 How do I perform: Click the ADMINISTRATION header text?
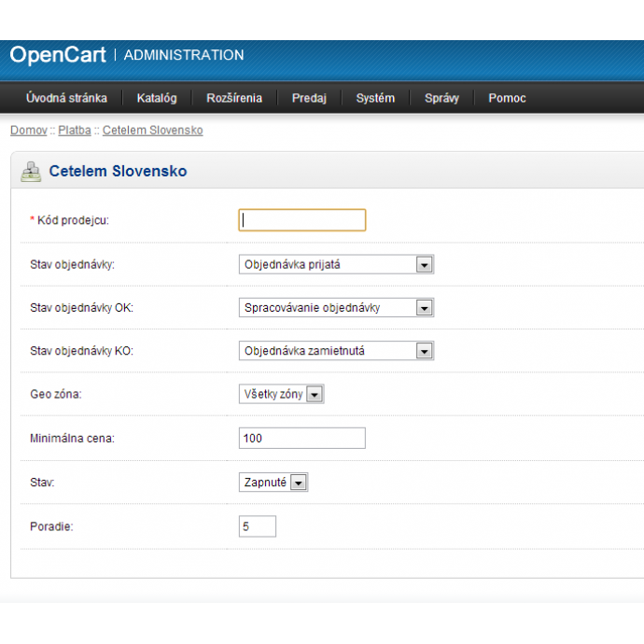[184, 55]
